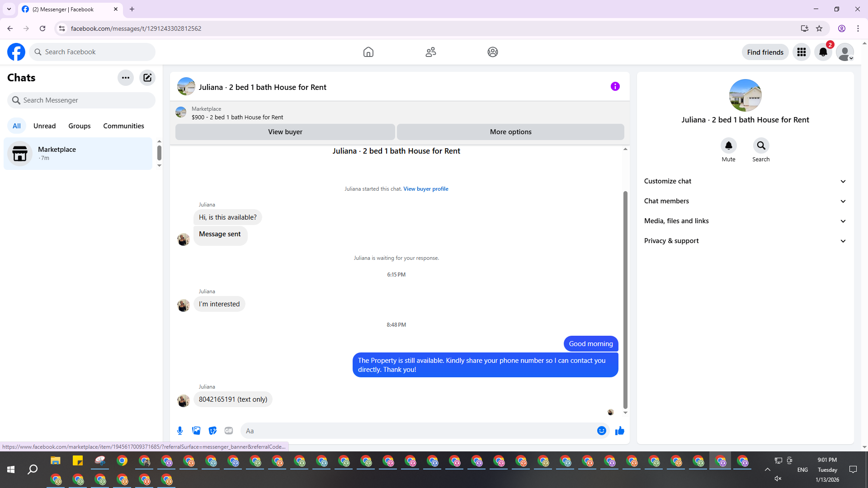Toggle the conversation information panel
Screen dimensions: 868x488
click(x=615, y=86)
